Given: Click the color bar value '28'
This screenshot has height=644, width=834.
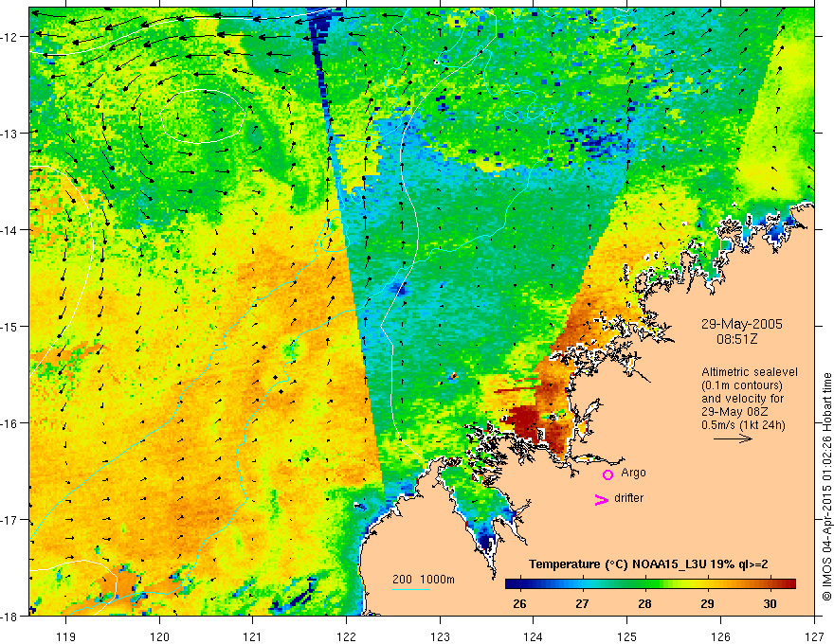Looking at the screenshot, I should [x=644, y=604].
